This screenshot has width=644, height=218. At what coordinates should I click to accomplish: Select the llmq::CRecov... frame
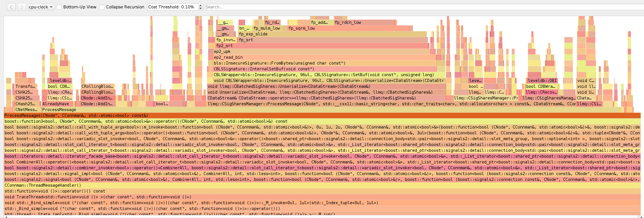pyautogui.click(x=541, y=92)
